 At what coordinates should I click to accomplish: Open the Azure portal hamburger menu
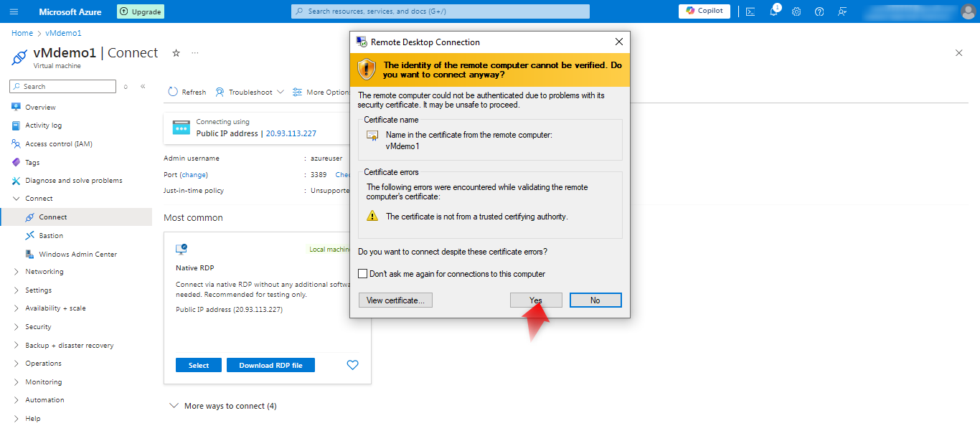point(14,11)
